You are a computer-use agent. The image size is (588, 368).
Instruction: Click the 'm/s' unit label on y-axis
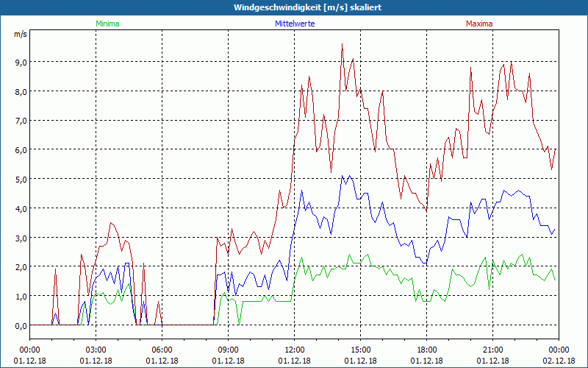click(x=21, y=34)
